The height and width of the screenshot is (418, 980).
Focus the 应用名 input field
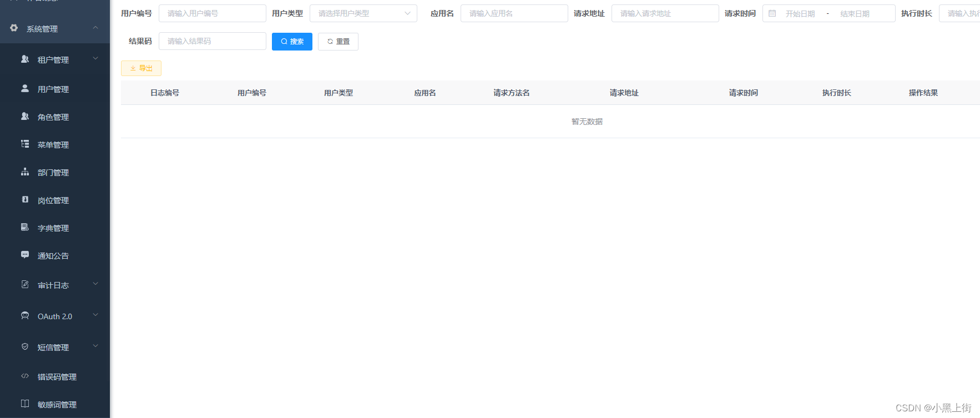(514, 13)
